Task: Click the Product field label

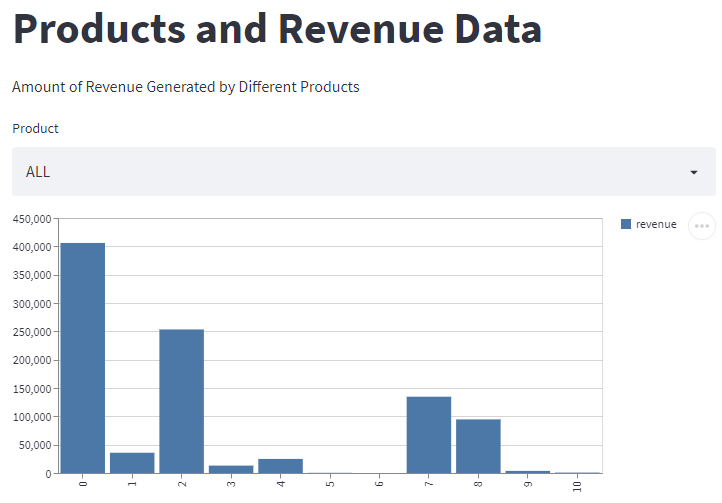Action: point(35,128)
